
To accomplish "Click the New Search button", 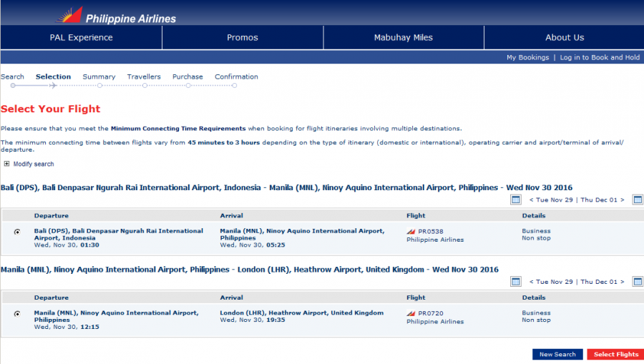I will 557,355.
